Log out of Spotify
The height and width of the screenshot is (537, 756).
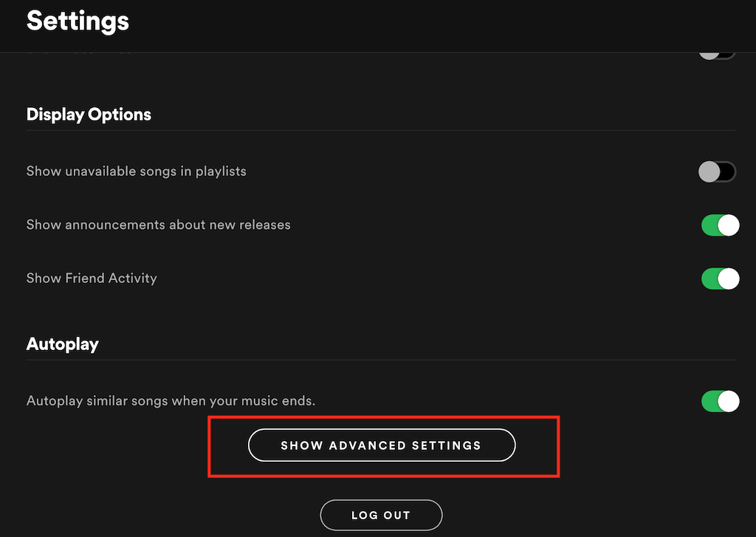[381, 515]
